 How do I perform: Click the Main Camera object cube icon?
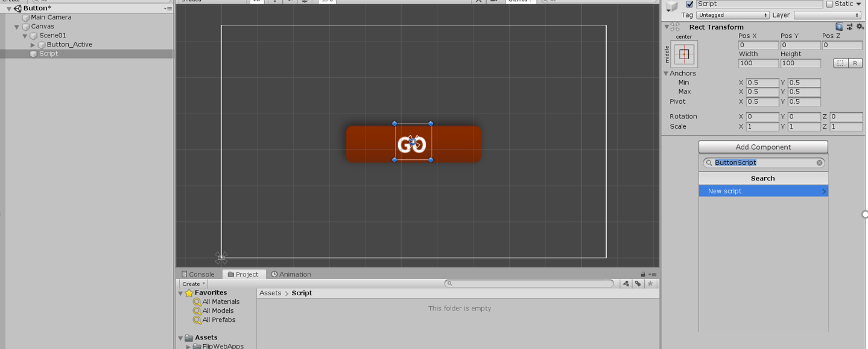point(26,18)
